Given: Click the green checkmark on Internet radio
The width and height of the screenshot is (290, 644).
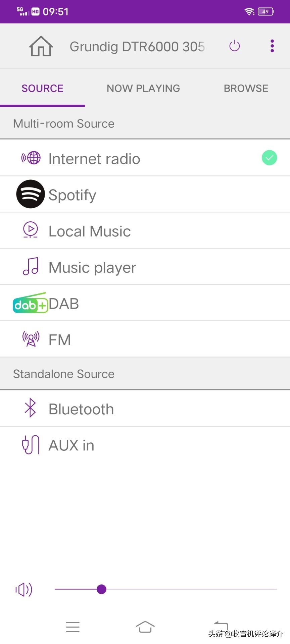Looking at the screenshot, I should [269, 158].
